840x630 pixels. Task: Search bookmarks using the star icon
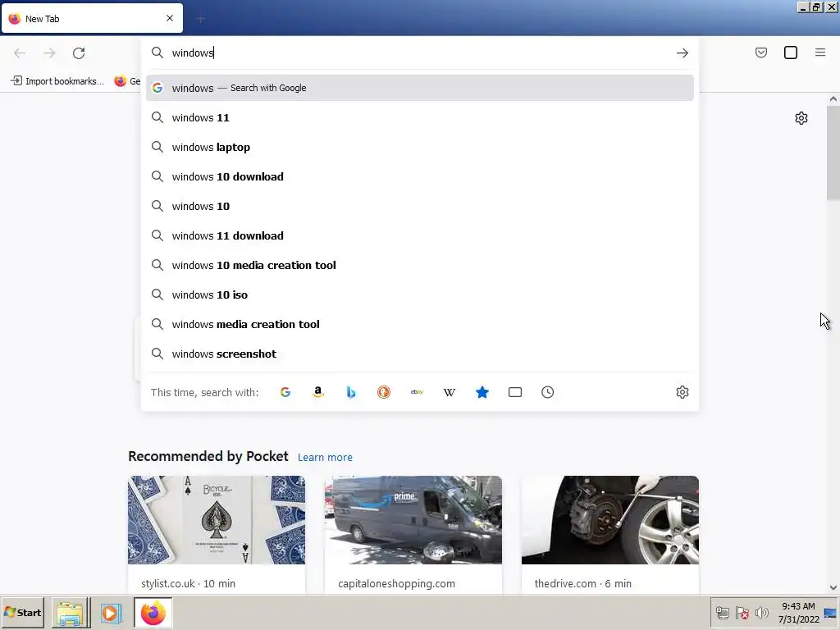click(x=482, y=392)
